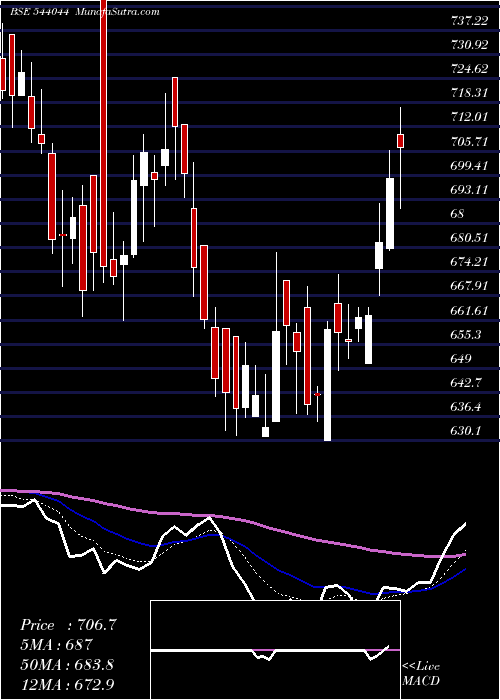Viewport: 500px width, 700px height.
Task: Select the 667.91 price axis label
Action: click(x=468, y=286)
